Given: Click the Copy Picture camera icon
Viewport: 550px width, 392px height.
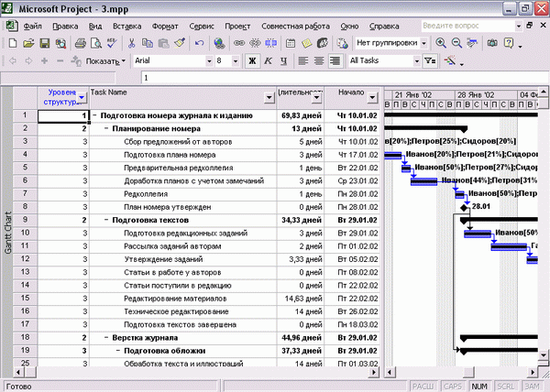Looking at the screenshot, I should tap(492, 43).
